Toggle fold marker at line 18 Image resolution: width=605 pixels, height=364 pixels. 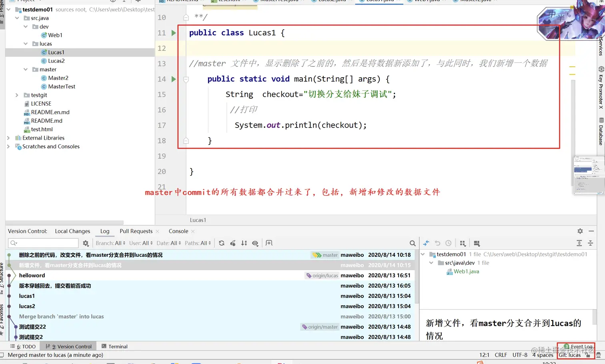[186, 140]
